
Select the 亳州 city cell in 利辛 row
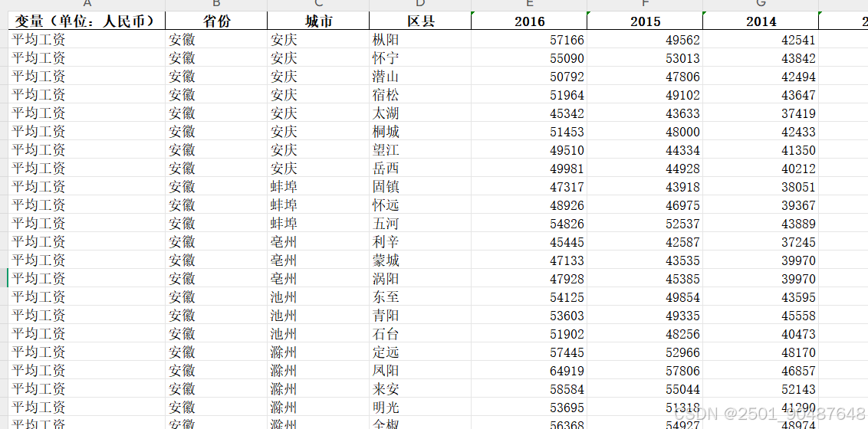coord(318,241)
